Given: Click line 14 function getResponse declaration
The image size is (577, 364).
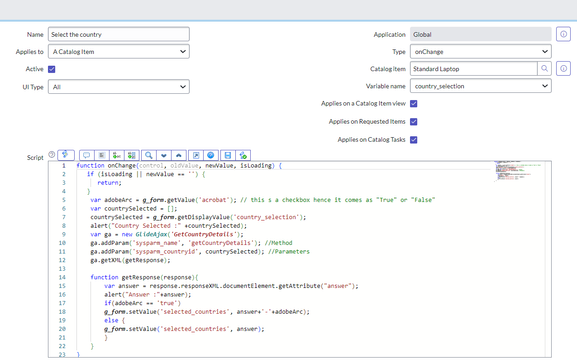Looking at the screenshot, I should point(144,278).
